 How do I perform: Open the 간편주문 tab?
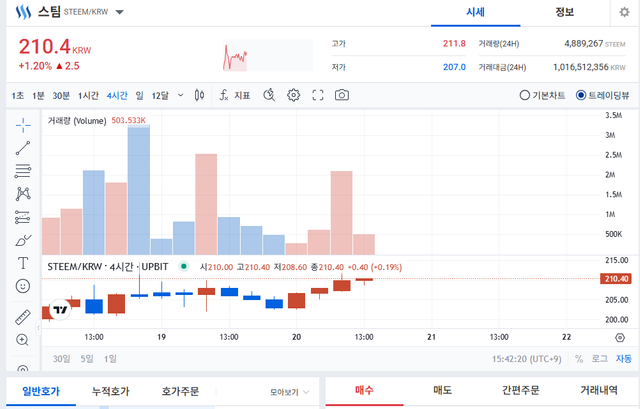tap(520, 390)
